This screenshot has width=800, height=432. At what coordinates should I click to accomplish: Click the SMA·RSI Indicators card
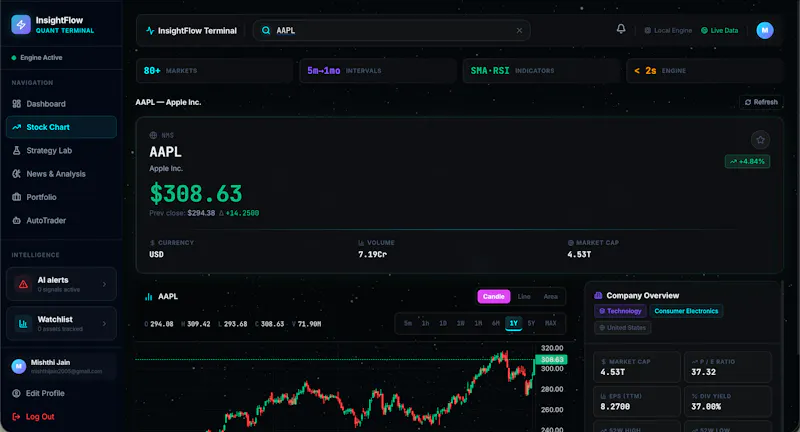click(541, 70)
